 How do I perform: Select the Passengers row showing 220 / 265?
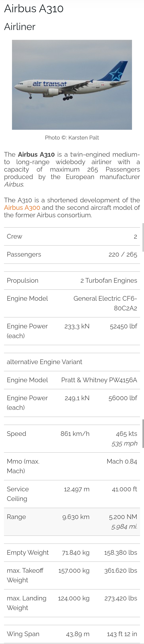pos(72,254)
